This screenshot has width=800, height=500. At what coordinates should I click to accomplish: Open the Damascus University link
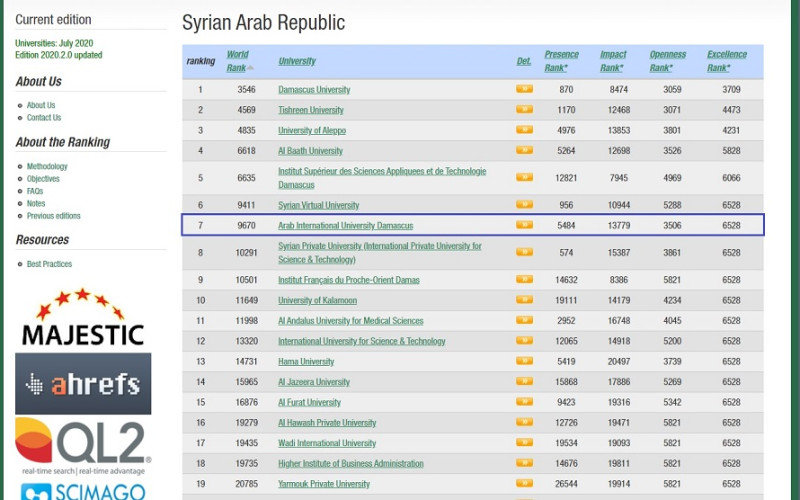click(x=314, y=90)
